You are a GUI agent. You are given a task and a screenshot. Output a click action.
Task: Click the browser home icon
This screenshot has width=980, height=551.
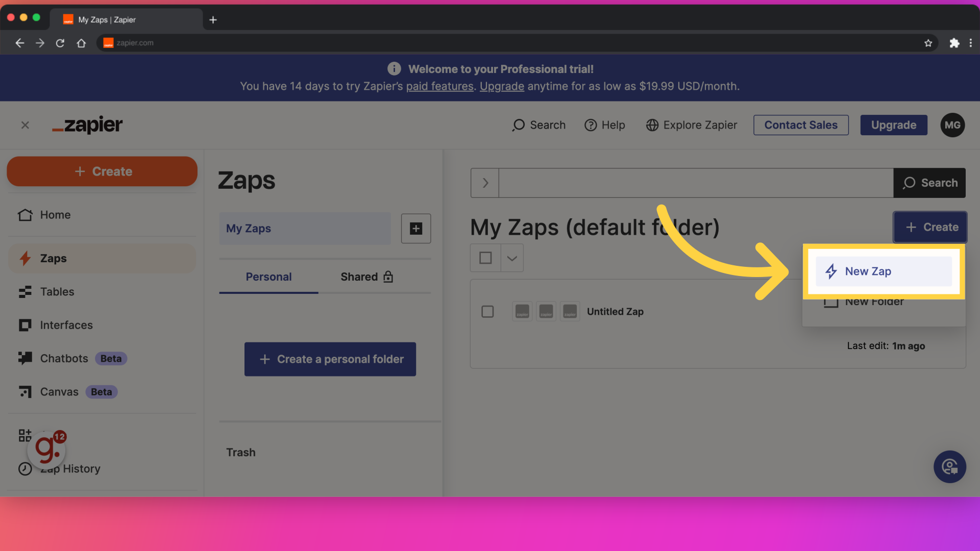(x=81, y=43)
